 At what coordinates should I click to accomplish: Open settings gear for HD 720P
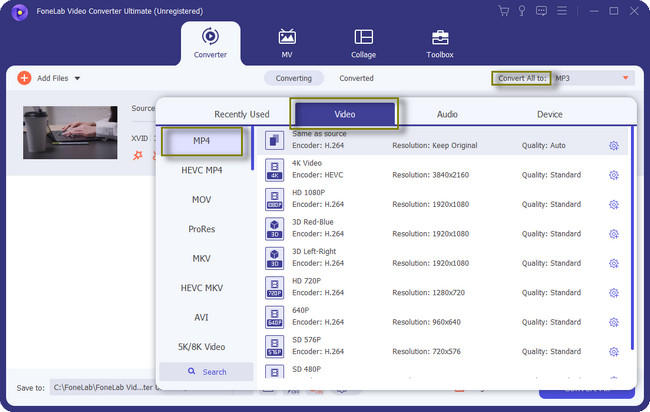tap(614, 293)
